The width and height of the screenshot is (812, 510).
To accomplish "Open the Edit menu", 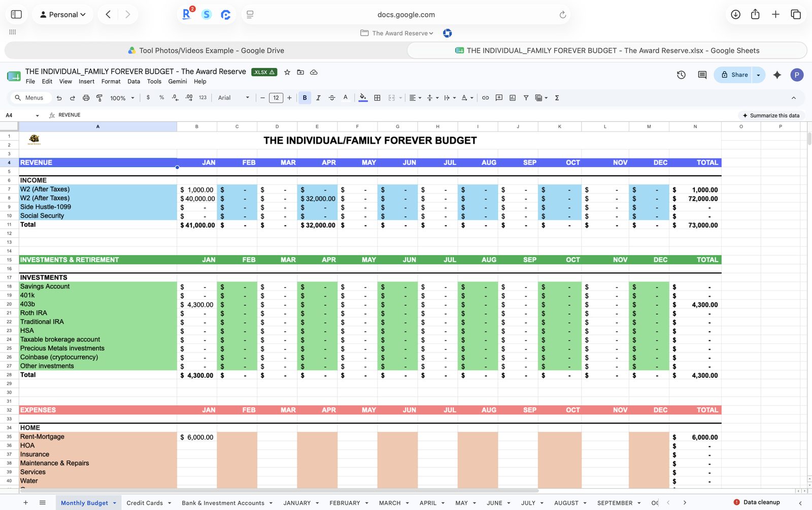I will (x=47, y=82).
